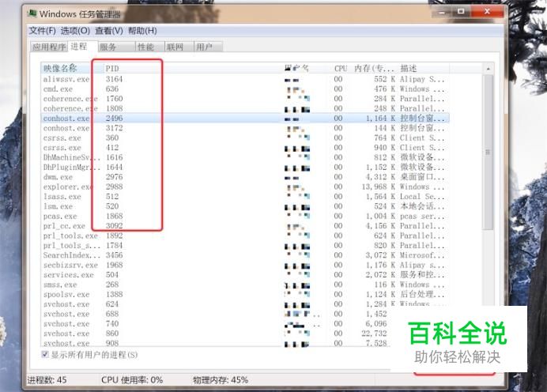547x392 pixels.
Task: Select the lsass.exe process row
Action: pos(245,196)
